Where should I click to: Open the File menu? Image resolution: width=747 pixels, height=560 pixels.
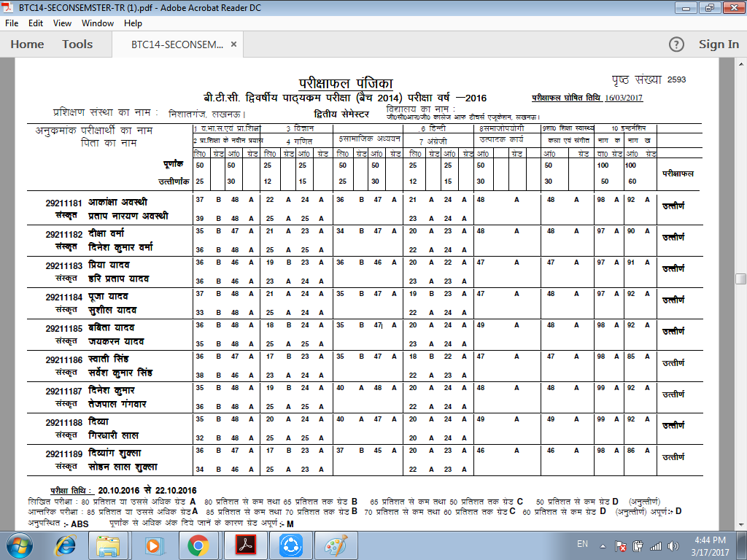12,23
